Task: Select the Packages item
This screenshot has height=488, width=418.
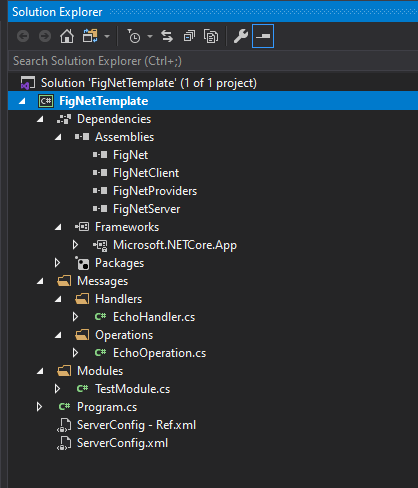Action: pyautogui.click(x=120, y=263)
